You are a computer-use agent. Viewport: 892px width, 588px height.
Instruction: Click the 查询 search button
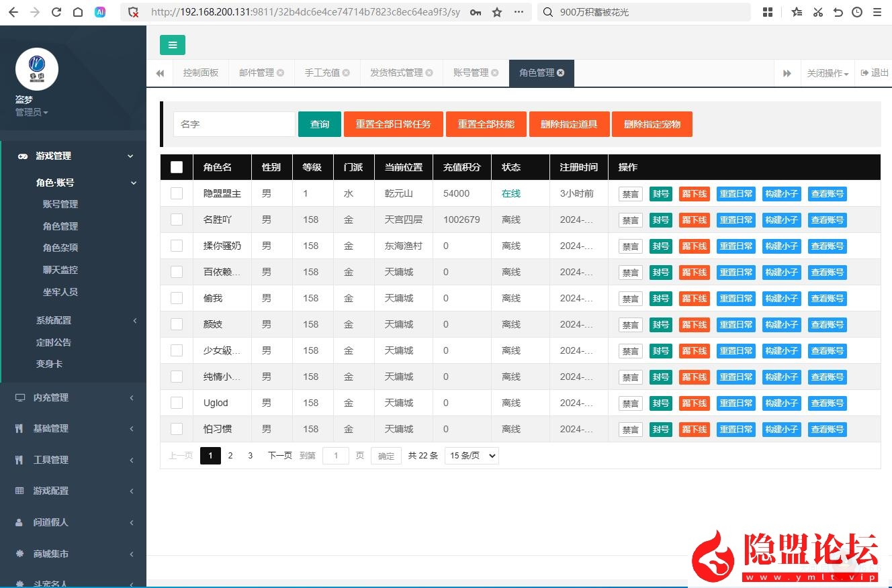point(320,124)
